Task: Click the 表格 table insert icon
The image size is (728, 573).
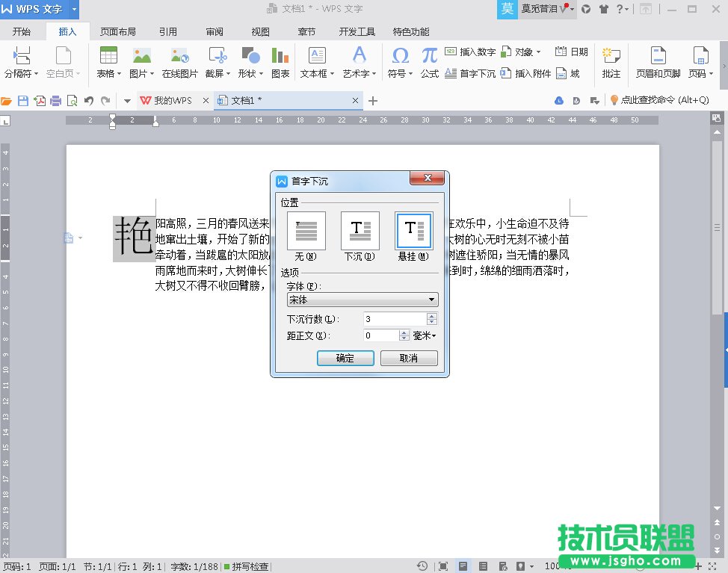Action: [108, 56]
